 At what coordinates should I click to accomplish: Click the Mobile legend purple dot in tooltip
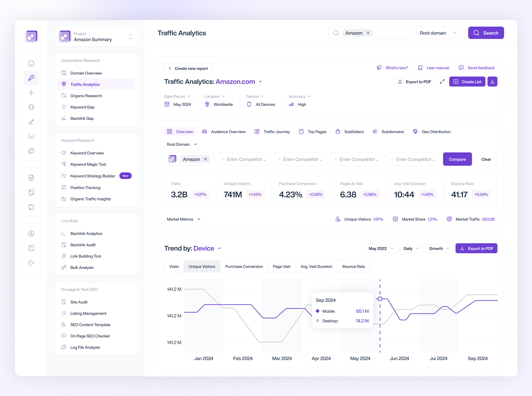pos(318,311)
